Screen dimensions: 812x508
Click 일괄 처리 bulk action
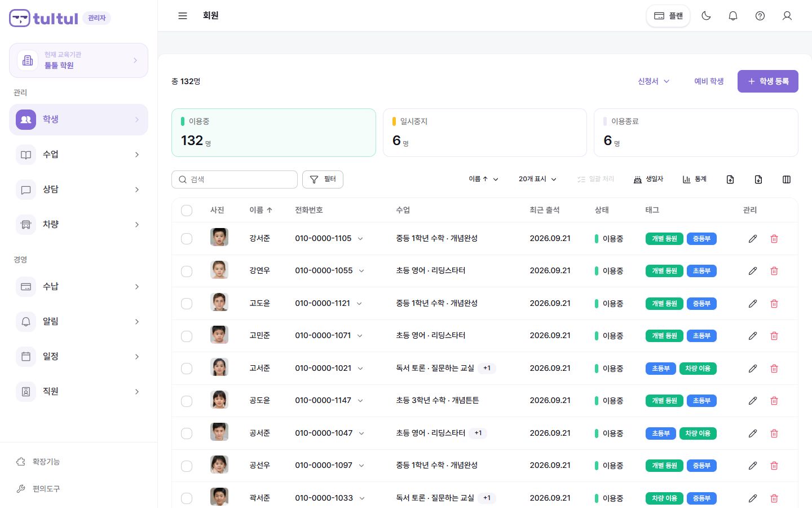pyautogui.click(x=595, y=179)
